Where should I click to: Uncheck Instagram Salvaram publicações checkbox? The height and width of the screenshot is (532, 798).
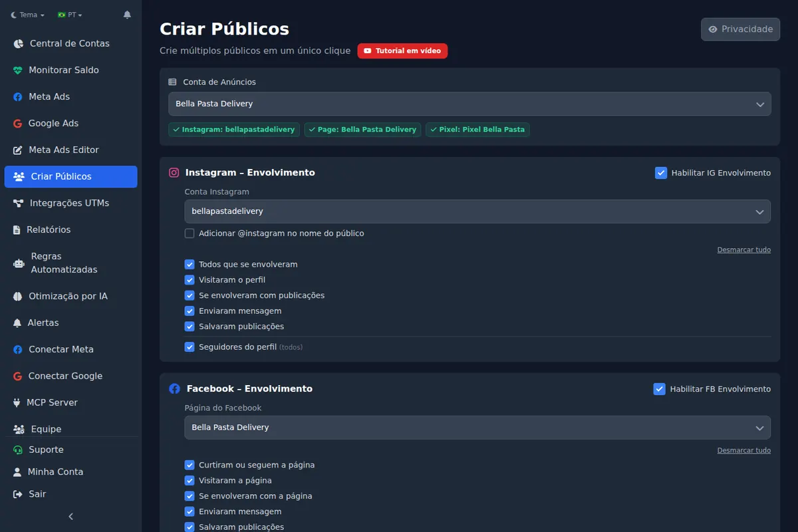[190, 327]
